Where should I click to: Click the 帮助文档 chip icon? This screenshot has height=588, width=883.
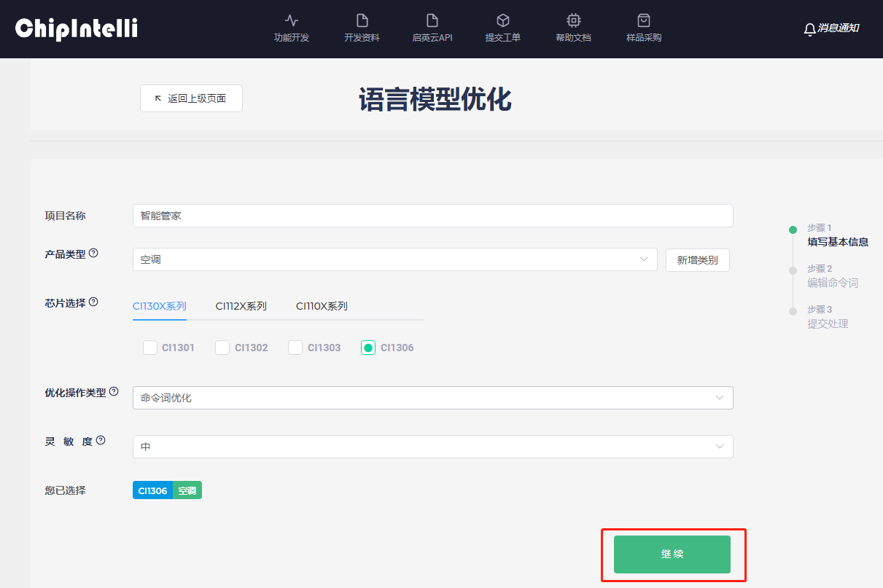(x=573, y=20)
